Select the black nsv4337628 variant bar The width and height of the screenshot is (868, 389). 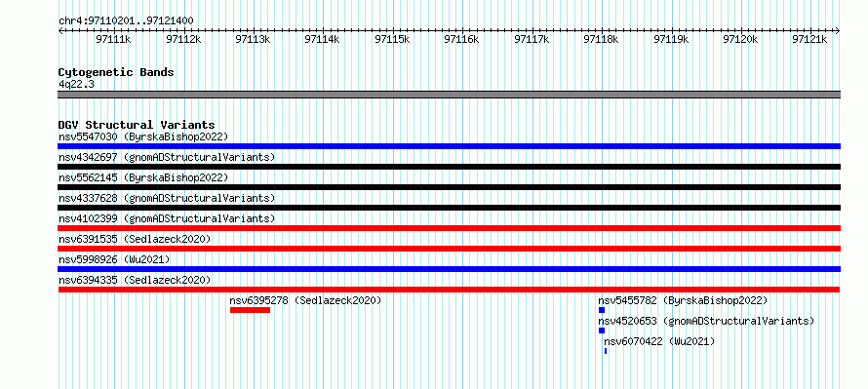coord(449,208)
